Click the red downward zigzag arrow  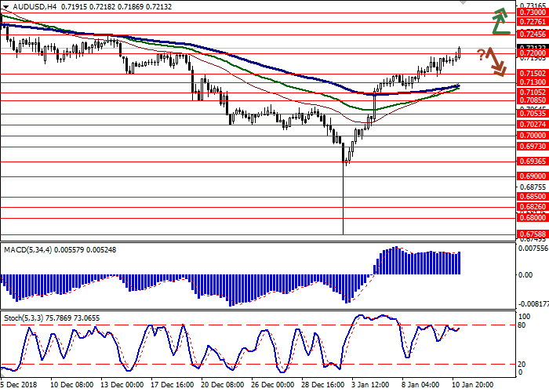(x=496, y=61)
